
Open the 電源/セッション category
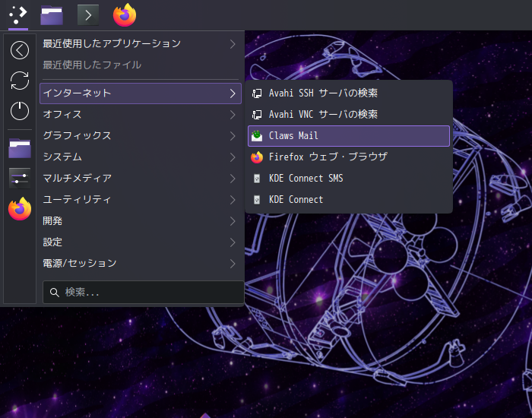140,263
